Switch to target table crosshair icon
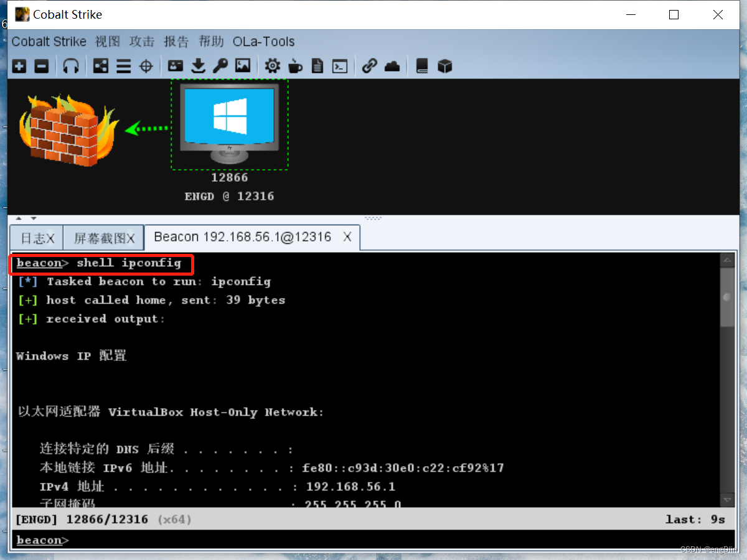The image size is (747, 560). pos(146,66)
